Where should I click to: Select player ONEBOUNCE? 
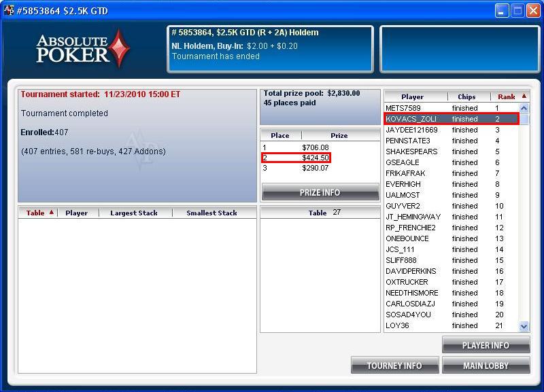click(452, 238)
